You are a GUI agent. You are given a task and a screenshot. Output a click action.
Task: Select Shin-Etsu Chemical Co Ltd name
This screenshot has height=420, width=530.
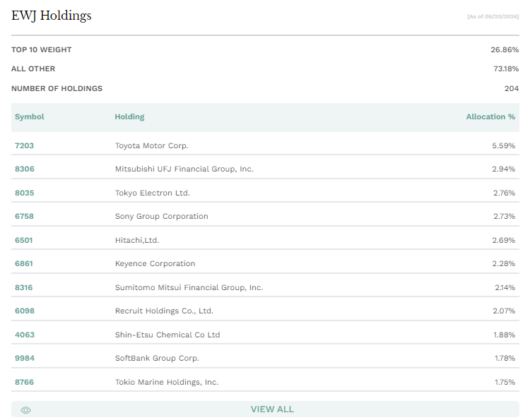(x=167, y=335)
